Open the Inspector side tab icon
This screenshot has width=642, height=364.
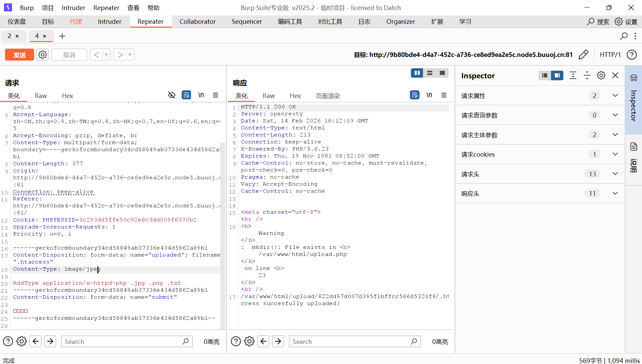(x=634, y=78)
